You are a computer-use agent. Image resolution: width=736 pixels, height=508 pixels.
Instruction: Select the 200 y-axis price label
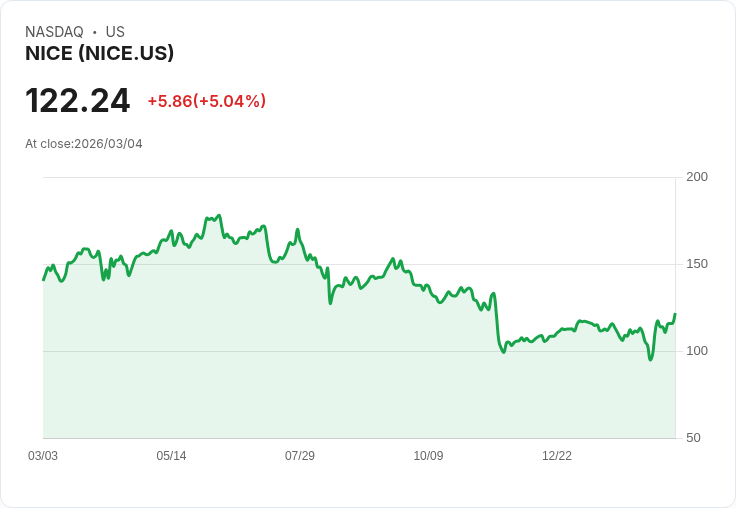697,177
